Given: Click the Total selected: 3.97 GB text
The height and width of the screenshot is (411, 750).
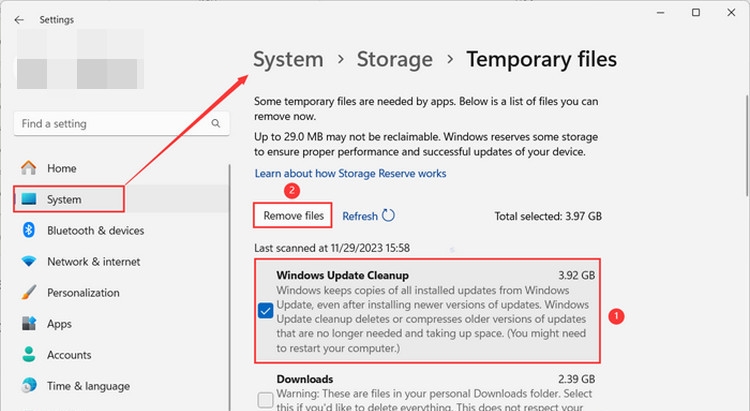Looking at the screenshot, I should point(548,216).
